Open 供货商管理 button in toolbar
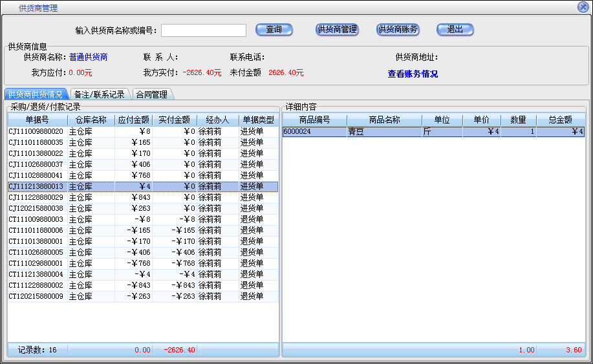 point(336,30)
